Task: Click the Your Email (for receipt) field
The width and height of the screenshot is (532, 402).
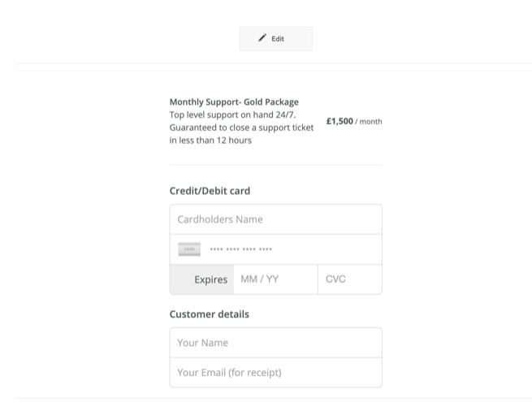Action: coord(275,373)
